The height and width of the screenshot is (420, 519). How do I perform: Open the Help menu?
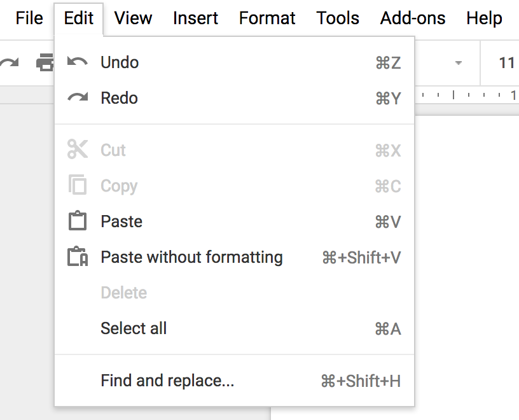click(x=484, y=18)
